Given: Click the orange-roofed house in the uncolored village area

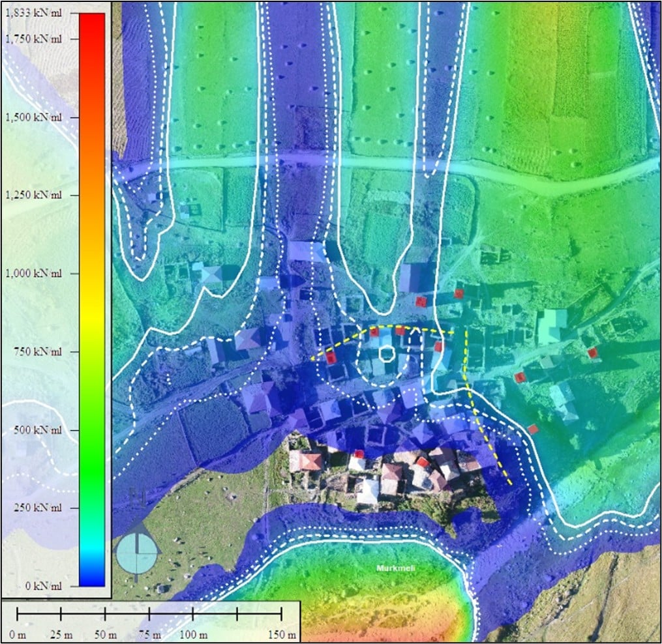Looking at the screenshot, I should 310,462.
